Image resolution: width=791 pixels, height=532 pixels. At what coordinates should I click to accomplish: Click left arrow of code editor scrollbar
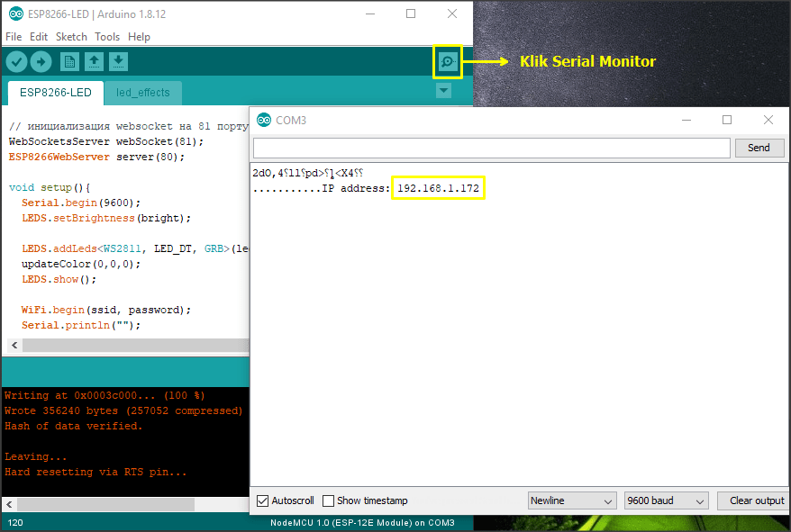tap(14, 345)
